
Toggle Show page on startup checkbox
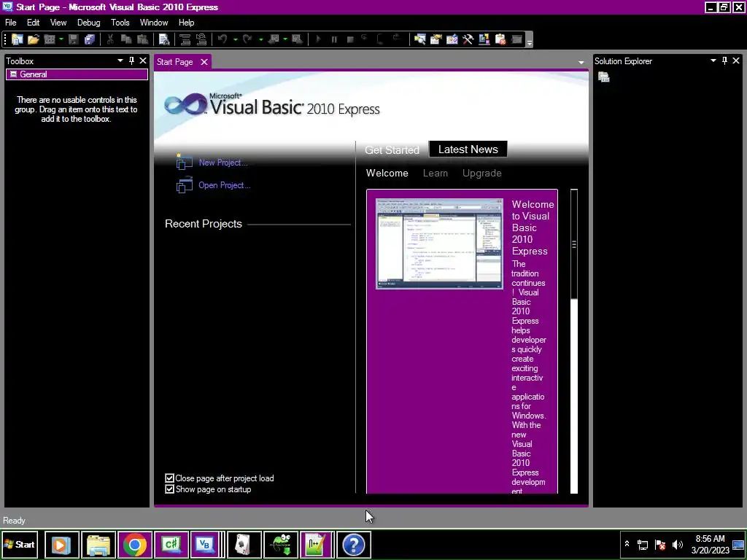click(x=169, y=489)
